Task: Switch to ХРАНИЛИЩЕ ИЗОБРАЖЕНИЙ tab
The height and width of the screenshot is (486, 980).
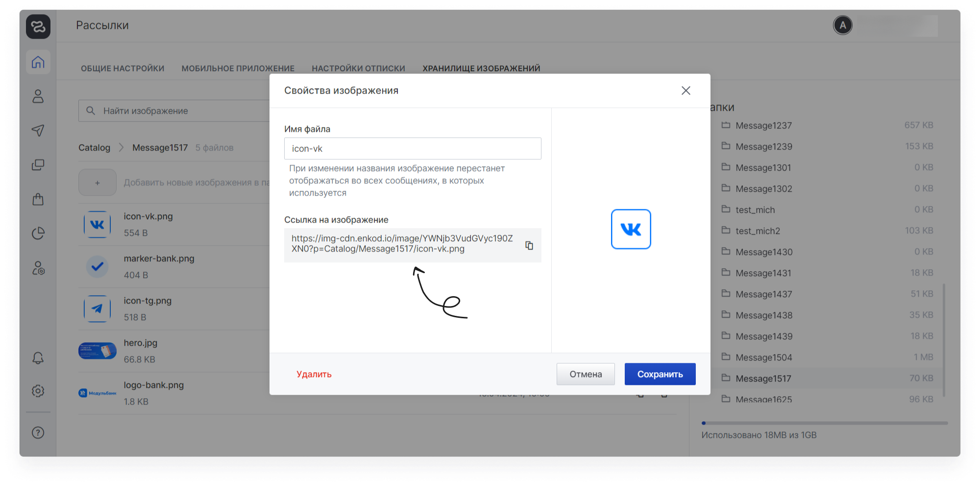Action: pos(481,68)
